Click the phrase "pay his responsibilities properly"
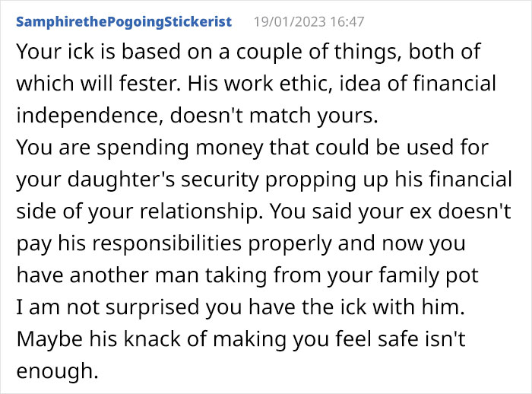 click(174, 243)
